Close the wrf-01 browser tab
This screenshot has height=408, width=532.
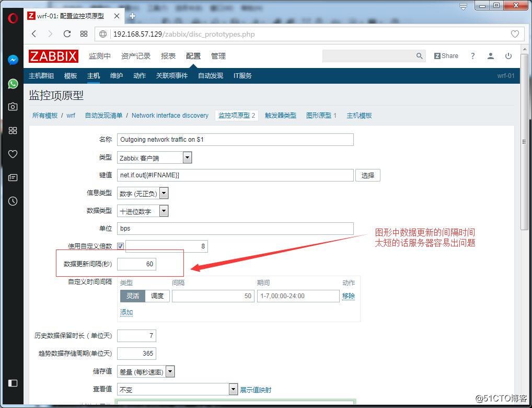(x=117, y=16)
